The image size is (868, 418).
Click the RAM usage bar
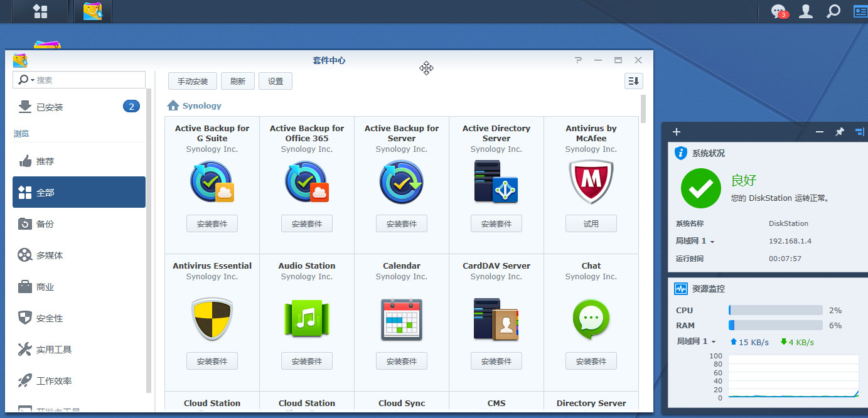pos(776,325)
